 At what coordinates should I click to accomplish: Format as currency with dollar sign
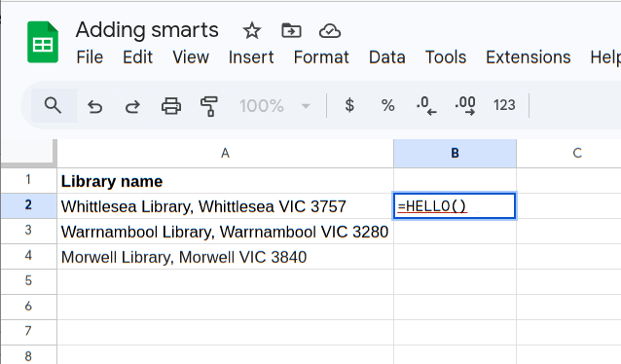coord(349,105)
